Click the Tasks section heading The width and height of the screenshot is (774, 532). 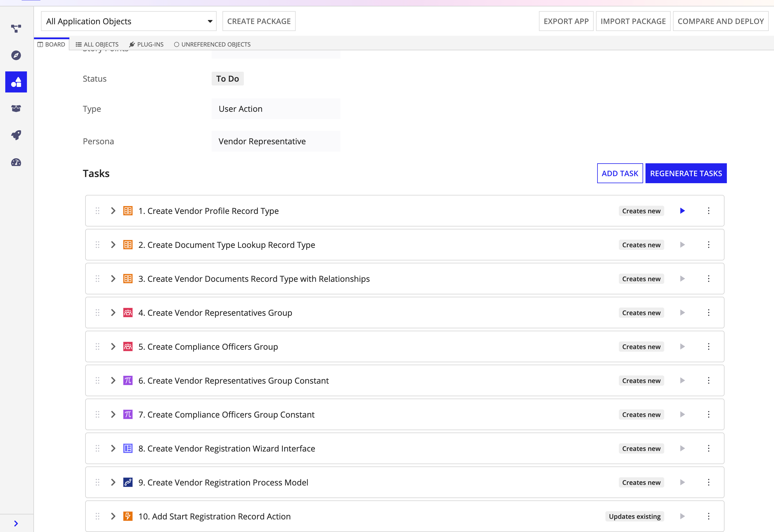(96, 173)
